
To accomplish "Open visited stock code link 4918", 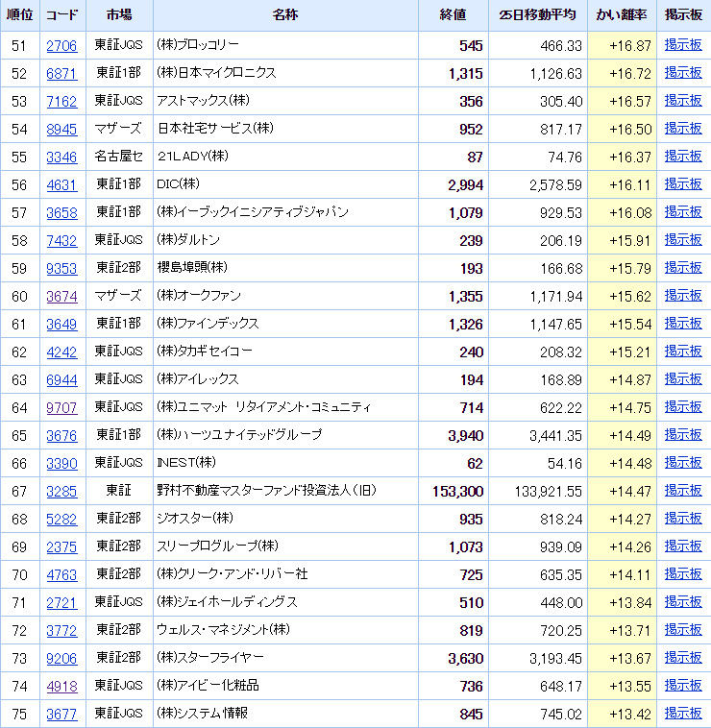I will [x=61, y=686].
